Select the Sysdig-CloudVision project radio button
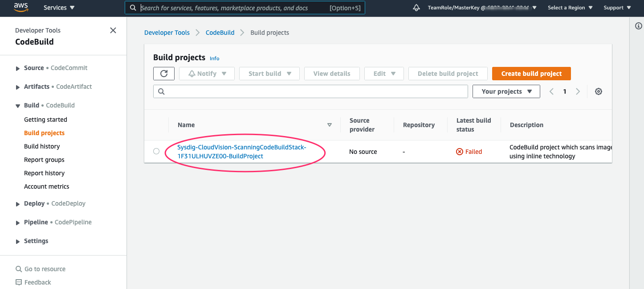This screenshot has width=644, height=289. [x=156, y=151]
